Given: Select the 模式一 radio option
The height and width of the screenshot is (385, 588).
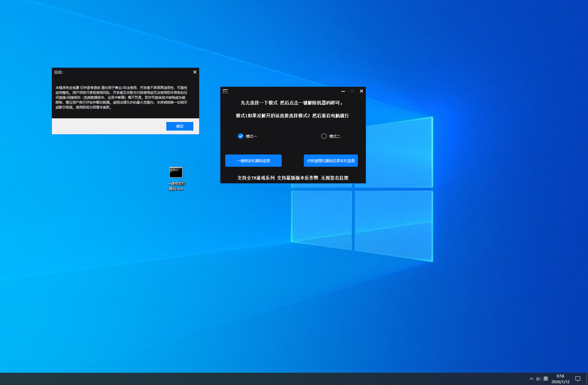Looking at the screenshot, I should point(241,136).
